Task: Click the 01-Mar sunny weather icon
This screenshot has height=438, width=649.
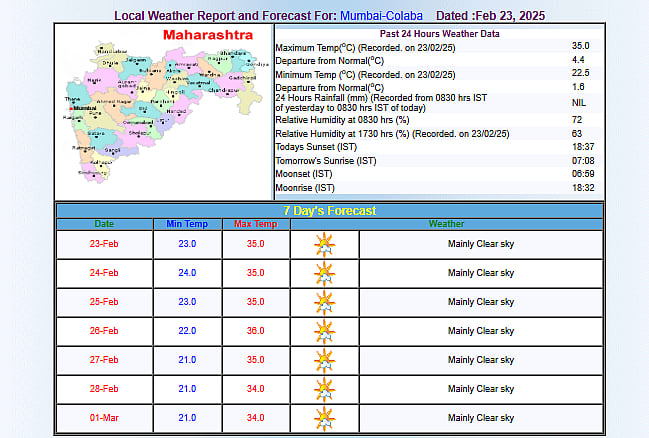Action: (x=324, y=418)
